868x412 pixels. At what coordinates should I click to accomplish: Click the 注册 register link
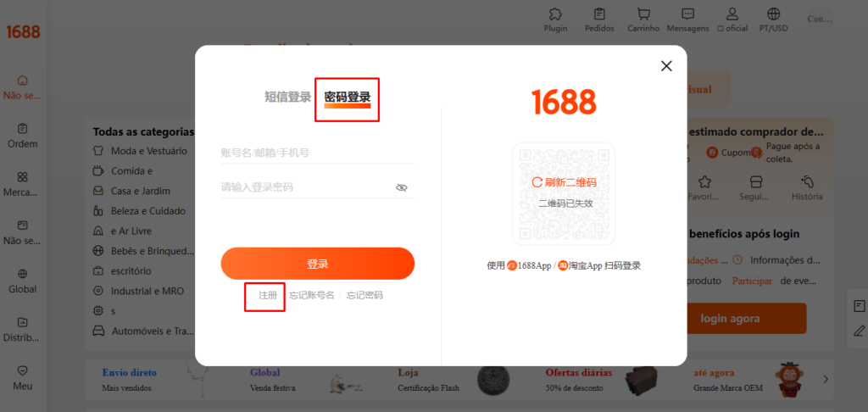point(268,295)
